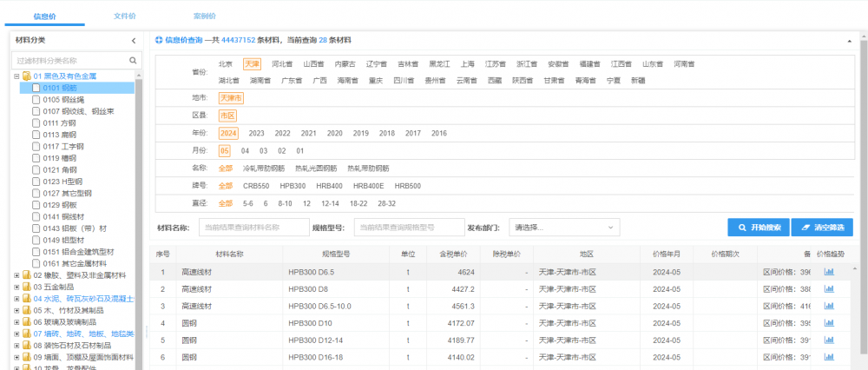868x370 pixels.
Task: Expand the 07 墙砖、地砖、地板 node
Action: click(16, 334)
